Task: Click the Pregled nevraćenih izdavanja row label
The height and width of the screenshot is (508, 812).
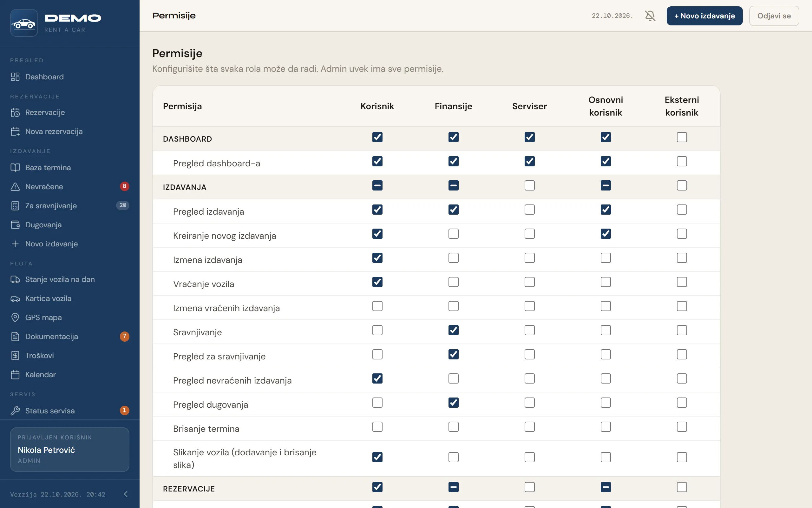Action: pos(232,381)
